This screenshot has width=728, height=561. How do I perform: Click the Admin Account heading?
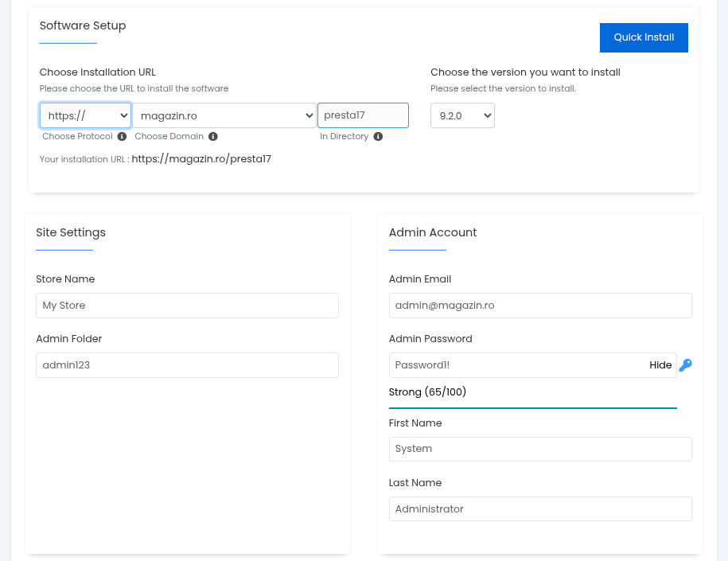click(x=433, y=232)
